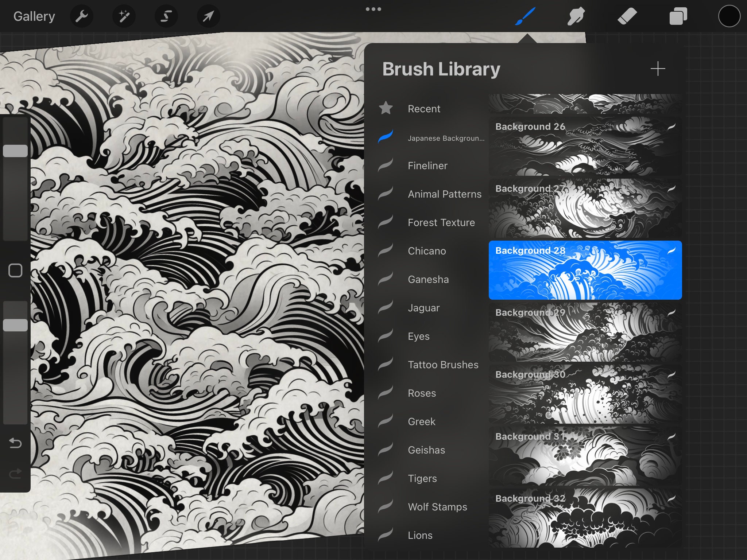Screen dimensions: 747x560
Task: Click the stroke icon beside Roses
Action: [x=386, y=392]
